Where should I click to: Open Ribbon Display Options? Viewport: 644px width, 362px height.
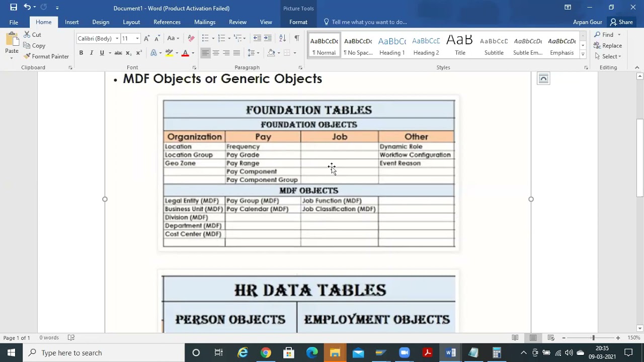(568, 8)
